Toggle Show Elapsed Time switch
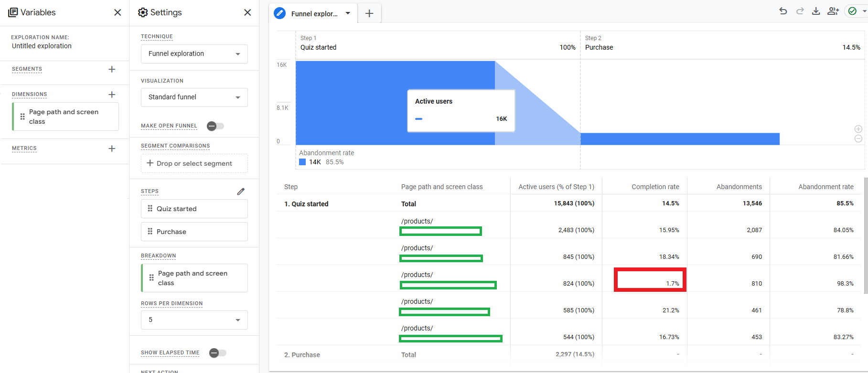This screenshot has width=868, height=373. (x=217, y=353)
